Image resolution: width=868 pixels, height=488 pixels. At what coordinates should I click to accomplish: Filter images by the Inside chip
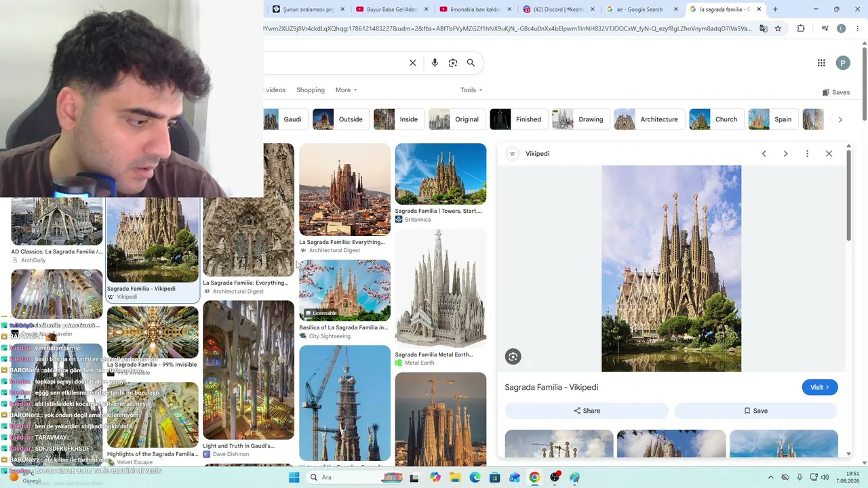point(399,119)
